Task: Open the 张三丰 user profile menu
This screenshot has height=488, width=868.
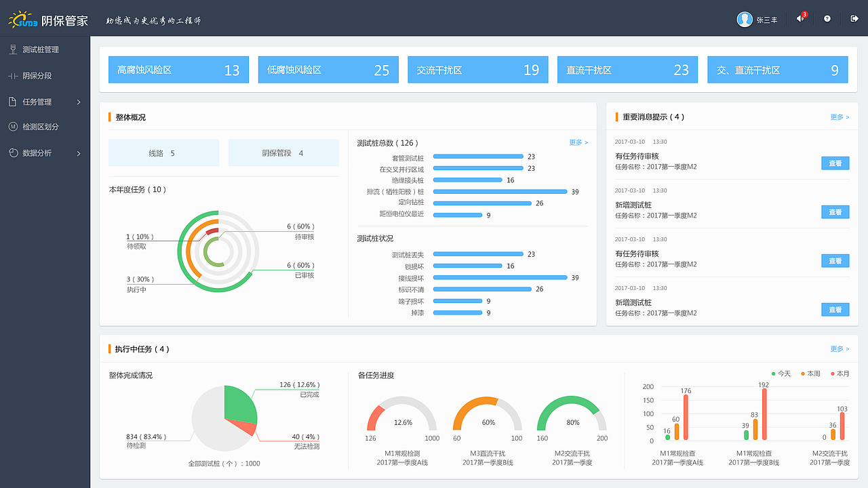Action: click(x=761, y=19)
